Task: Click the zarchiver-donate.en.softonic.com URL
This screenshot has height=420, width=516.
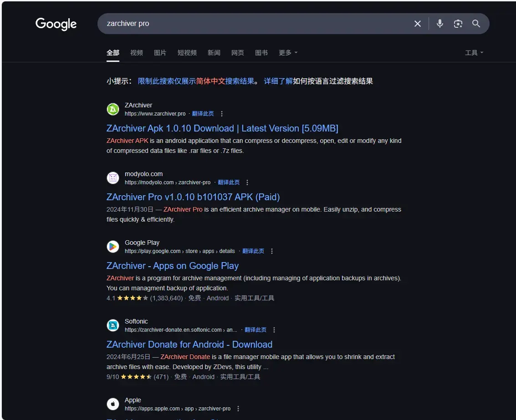Action: (x=181, y=330)
